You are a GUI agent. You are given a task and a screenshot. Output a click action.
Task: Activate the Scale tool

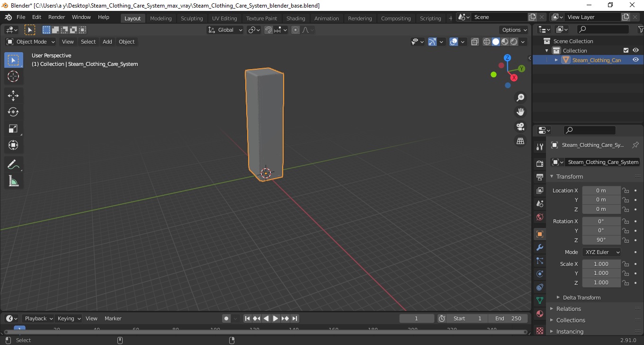tap(13, 129)
